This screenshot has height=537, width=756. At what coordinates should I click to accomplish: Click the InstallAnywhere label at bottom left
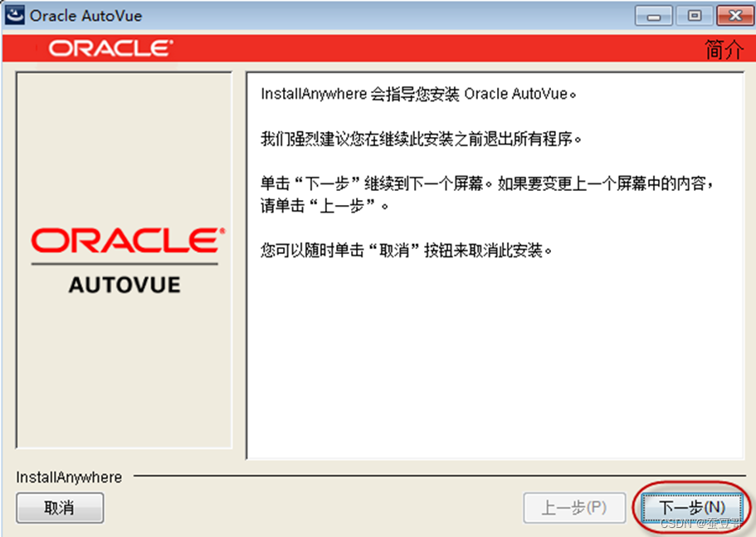point(69,477)
